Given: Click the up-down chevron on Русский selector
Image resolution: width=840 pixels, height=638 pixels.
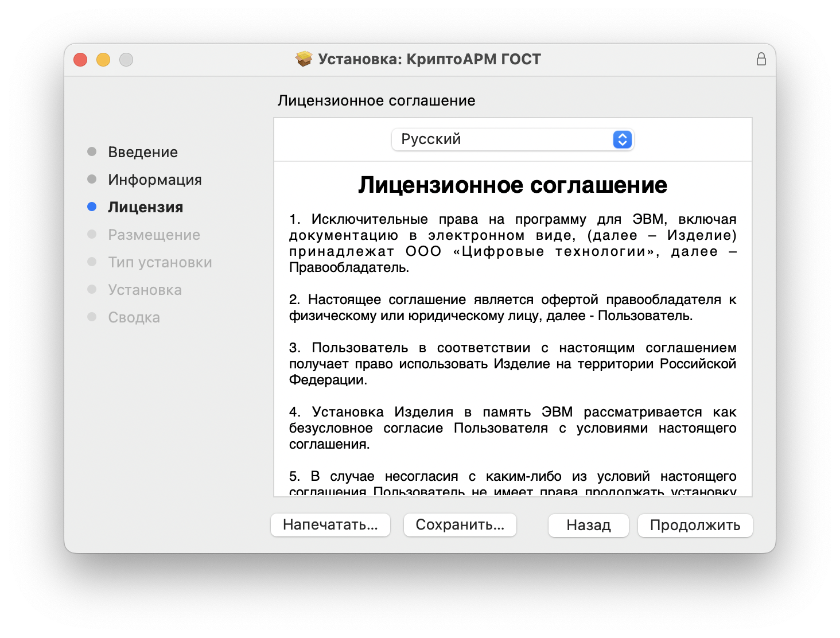Looking at the screenshot, I should coord(622,139).
